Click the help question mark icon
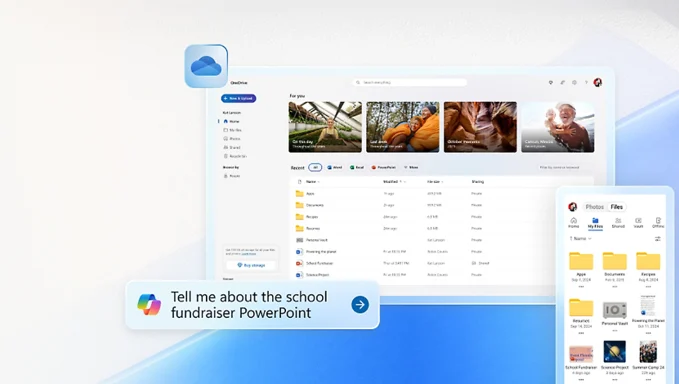The height and width of the screenshot is (384, 679). [x=586, y=82]
